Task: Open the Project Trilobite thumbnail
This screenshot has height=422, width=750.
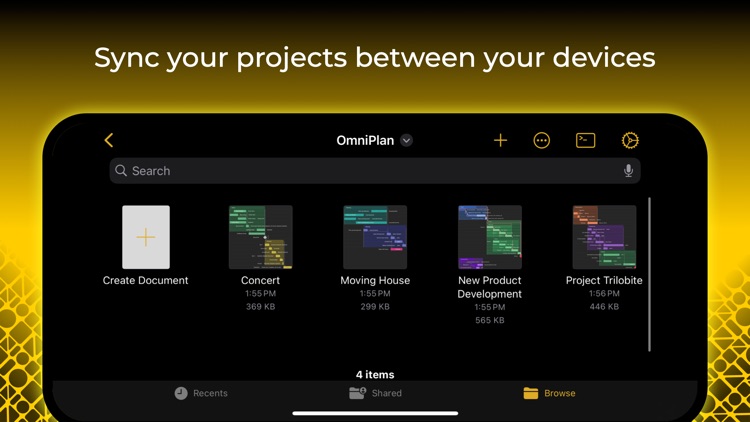Action: coord(604,237)
